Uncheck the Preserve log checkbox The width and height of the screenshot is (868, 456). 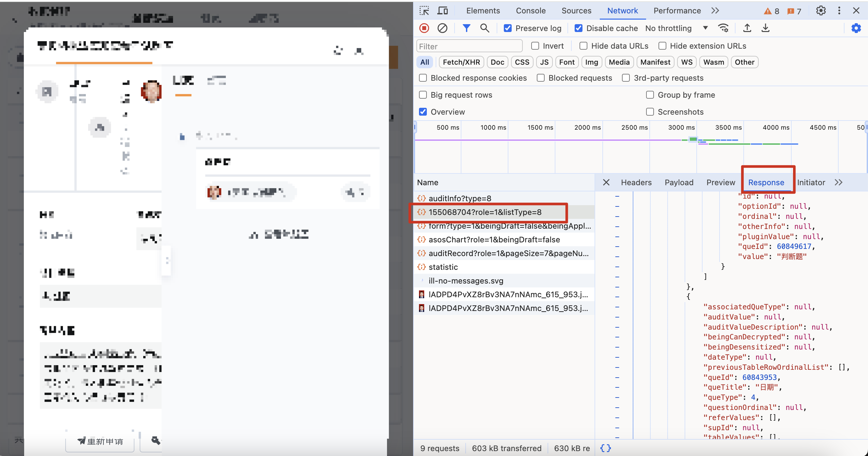(507, 28)
